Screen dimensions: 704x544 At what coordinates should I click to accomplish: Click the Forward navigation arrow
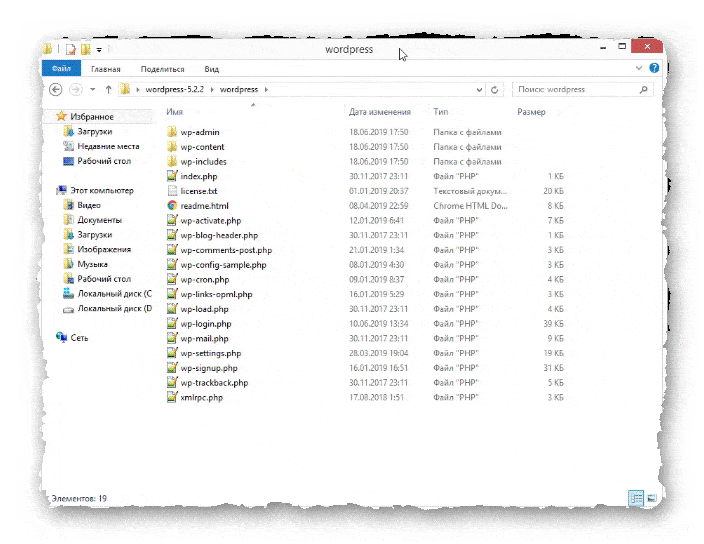75,89
